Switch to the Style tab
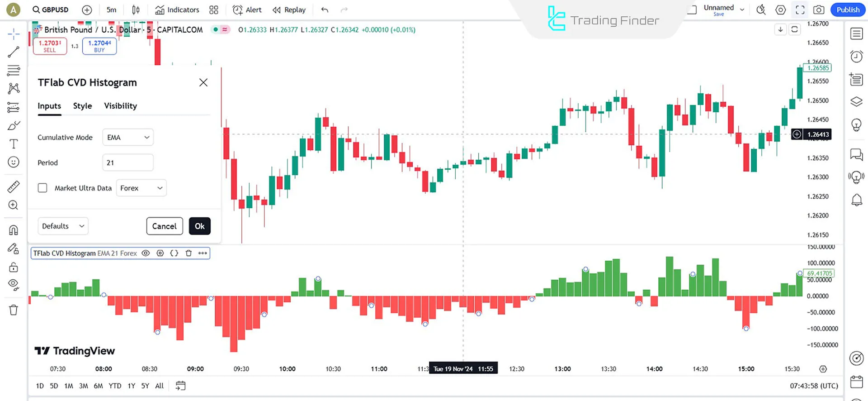The image size is (868, 401). [82, 106]
